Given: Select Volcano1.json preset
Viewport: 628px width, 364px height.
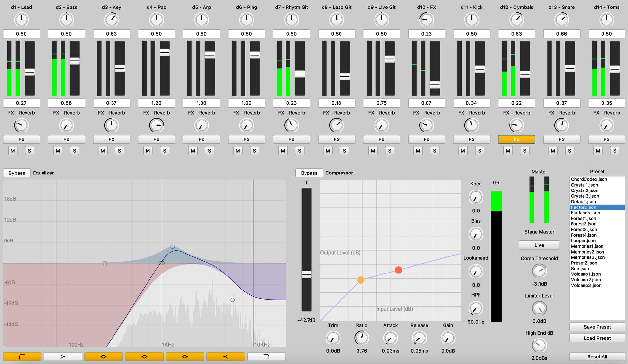Looking at the screenshot, I should [585, 274].
